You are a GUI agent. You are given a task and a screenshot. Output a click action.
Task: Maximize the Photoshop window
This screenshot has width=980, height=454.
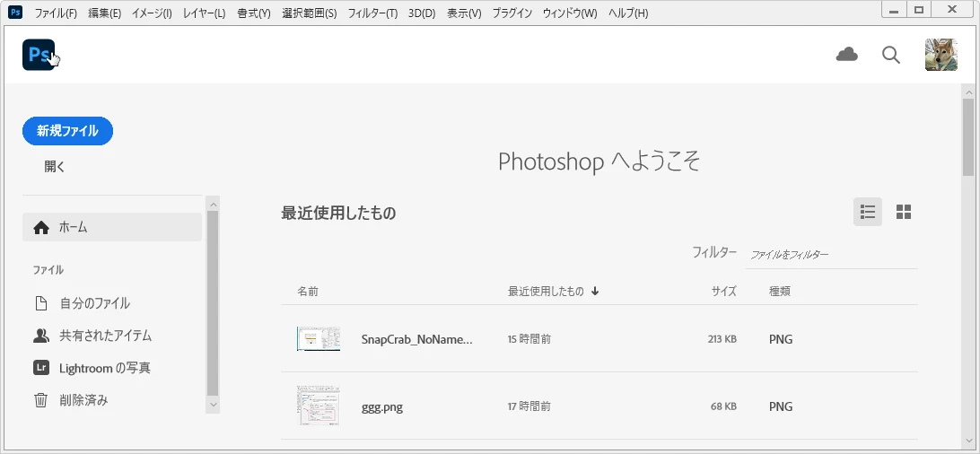click(x=919, y=9)
